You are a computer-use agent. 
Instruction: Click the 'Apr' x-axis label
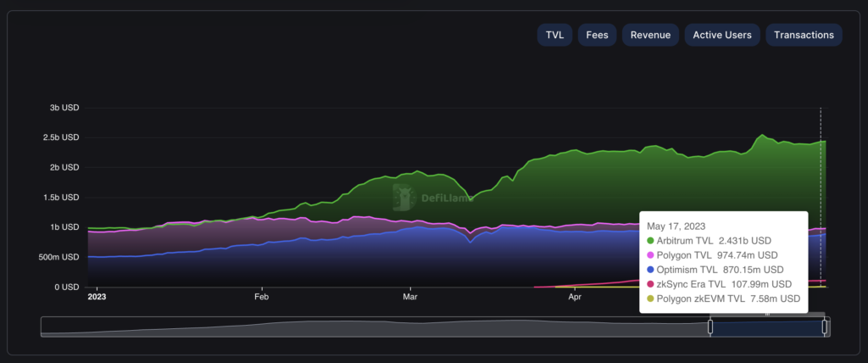tap(576, 297)
